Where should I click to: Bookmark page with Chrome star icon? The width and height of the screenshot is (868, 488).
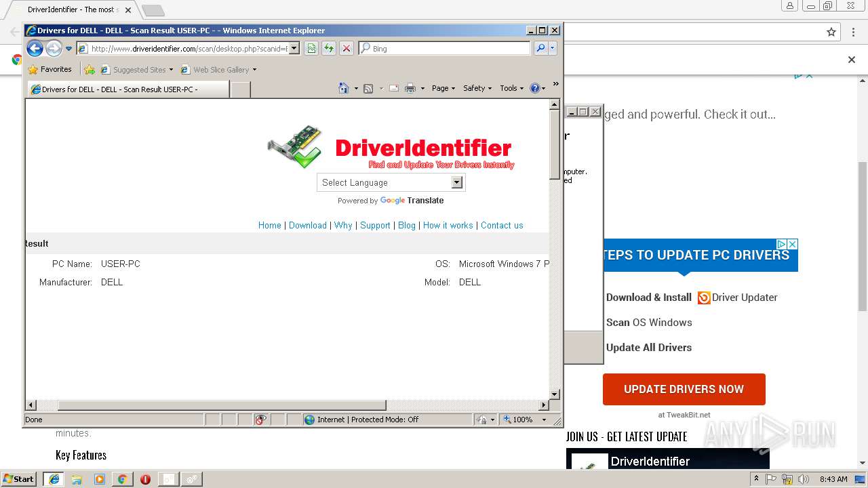click(x=831, y=32)
